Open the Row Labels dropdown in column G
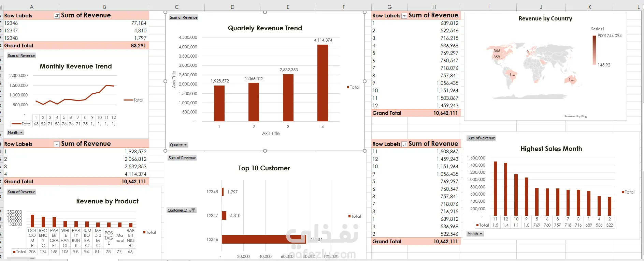 pos(404,16)
